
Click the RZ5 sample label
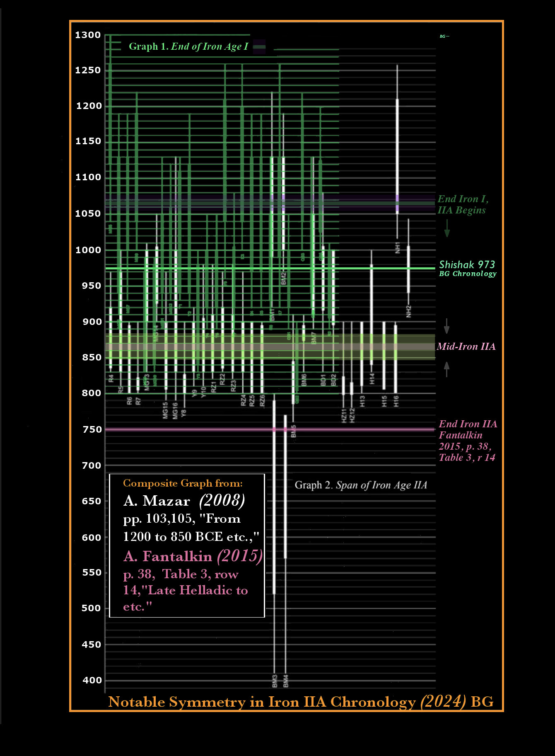252,400
